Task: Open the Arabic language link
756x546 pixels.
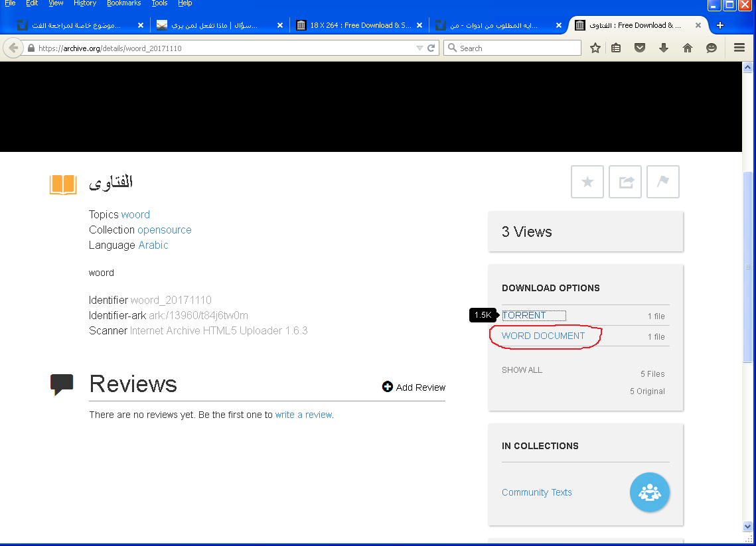Action: click(153, 245)
